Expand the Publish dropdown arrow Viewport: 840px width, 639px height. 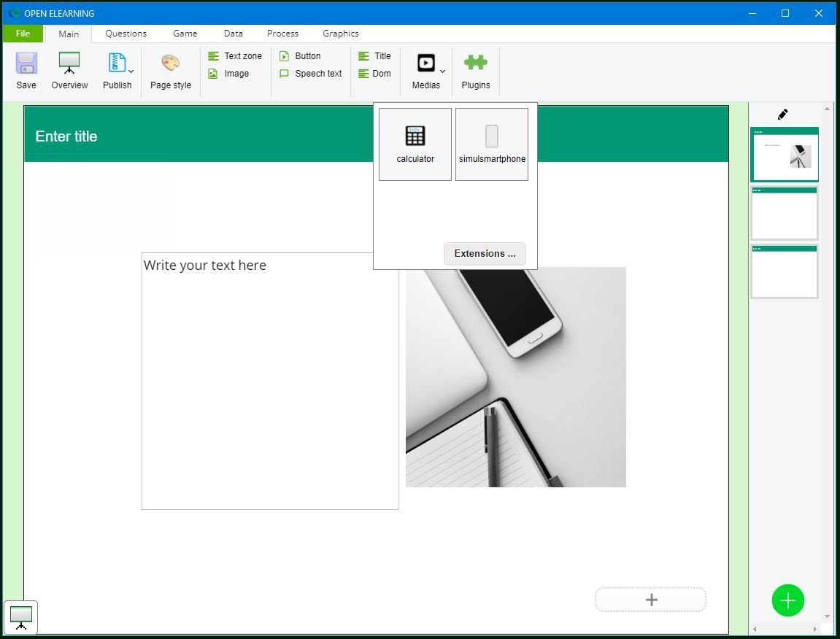pyautogui.click(x=131, y=71)
